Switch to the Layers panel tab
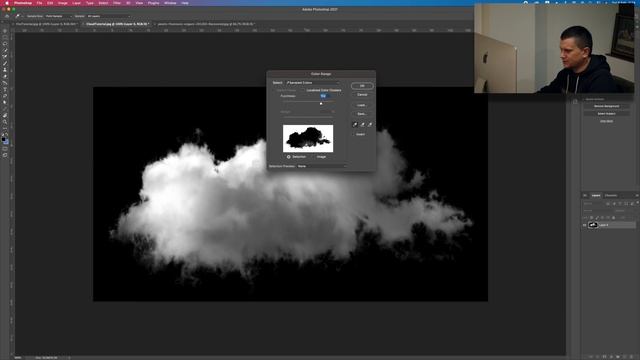640x360 pixels. [x=596, y=196]
